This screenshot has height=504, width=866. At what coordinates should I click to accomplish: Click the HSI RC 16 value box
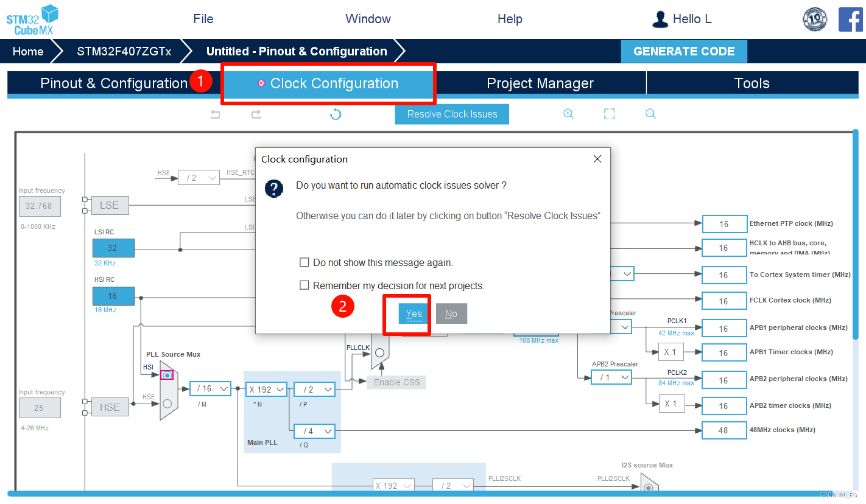pos(113,296)
